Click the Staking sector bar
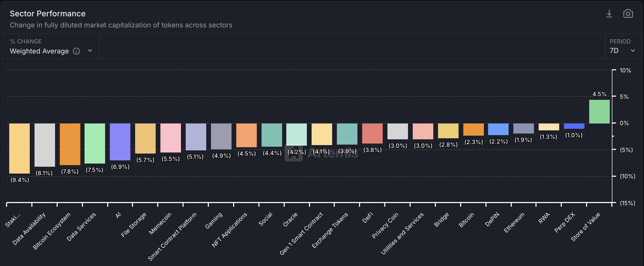The width and height of the screenshot is (644, 266). [19, 148]
